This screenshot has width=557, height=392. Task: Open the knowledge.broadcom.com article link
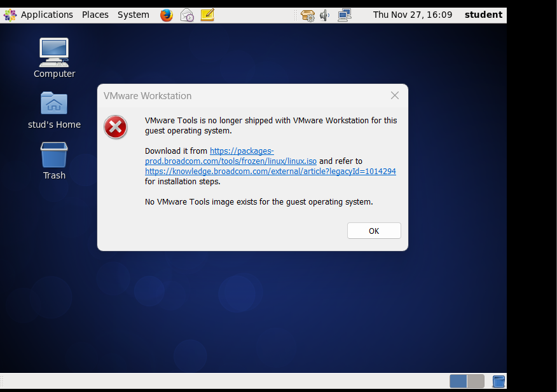pos(270,171)
